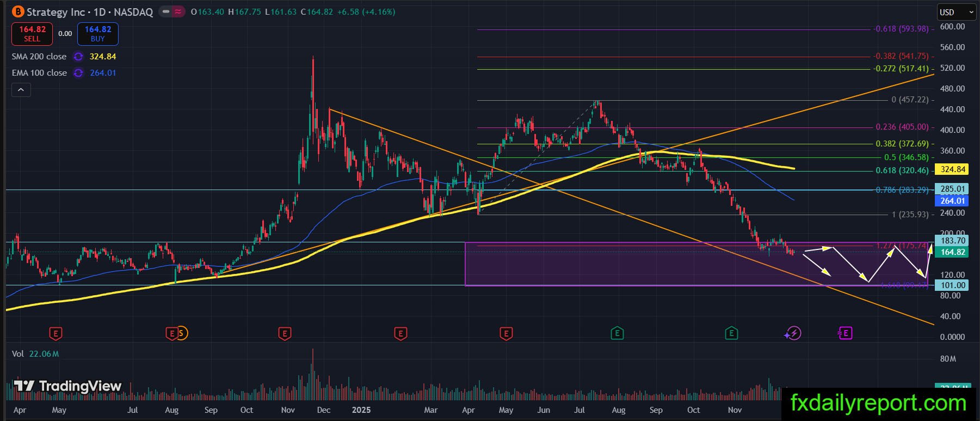Screen dimensions: 980x421
Task: Click the purple refresh icon beside SMA 200
Action: coord(78,57)
